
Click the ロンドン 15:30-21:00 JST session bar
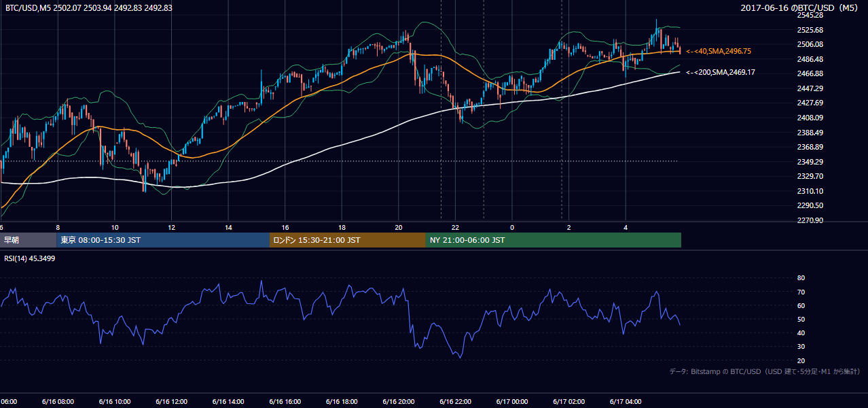click(348, 240)
